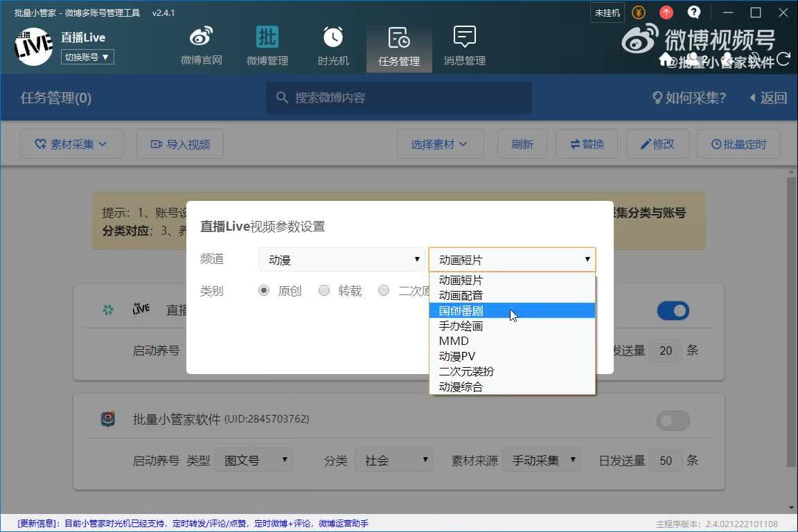Screen dimensions: 798x532
Task: Expand the 选择素材 dropdown
Action: (440, 144)
